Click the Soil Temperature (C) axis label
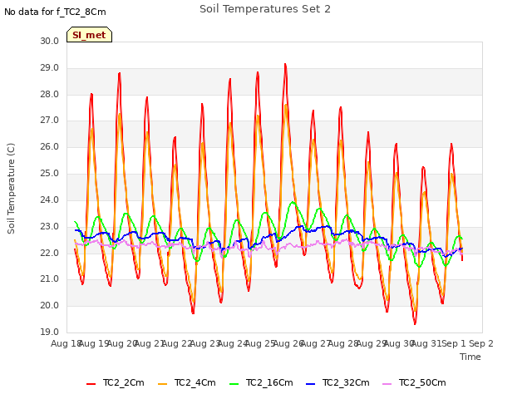Image resolution: width=532 pixels, height=399 pixels. (11, 189)
